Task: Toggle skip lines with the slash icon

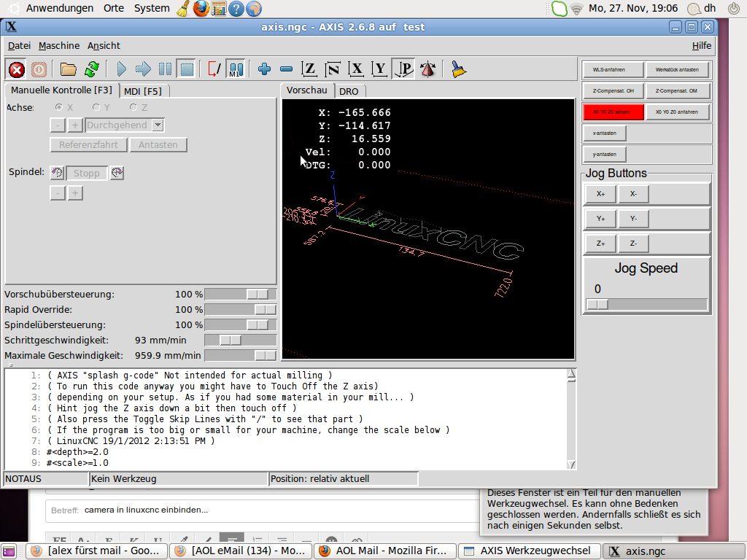Action: (214, 69)
